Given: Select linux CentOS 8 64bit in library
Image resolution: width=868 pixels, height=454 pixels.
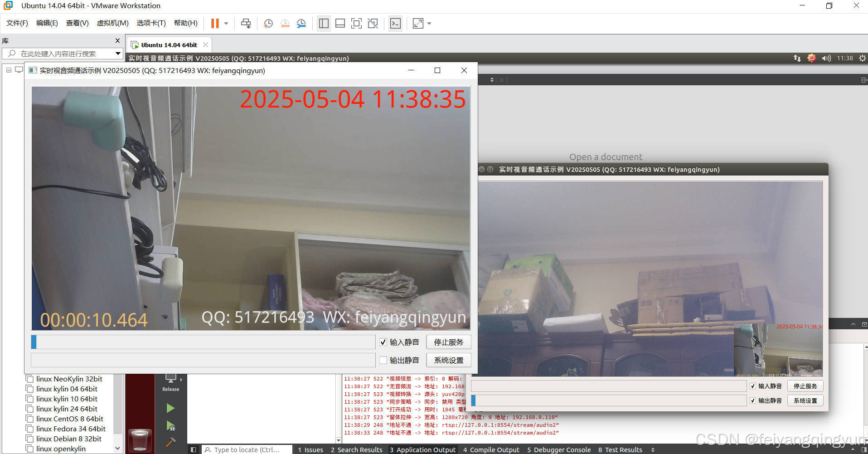Looking at the screenshot, I should click(69, 419).
